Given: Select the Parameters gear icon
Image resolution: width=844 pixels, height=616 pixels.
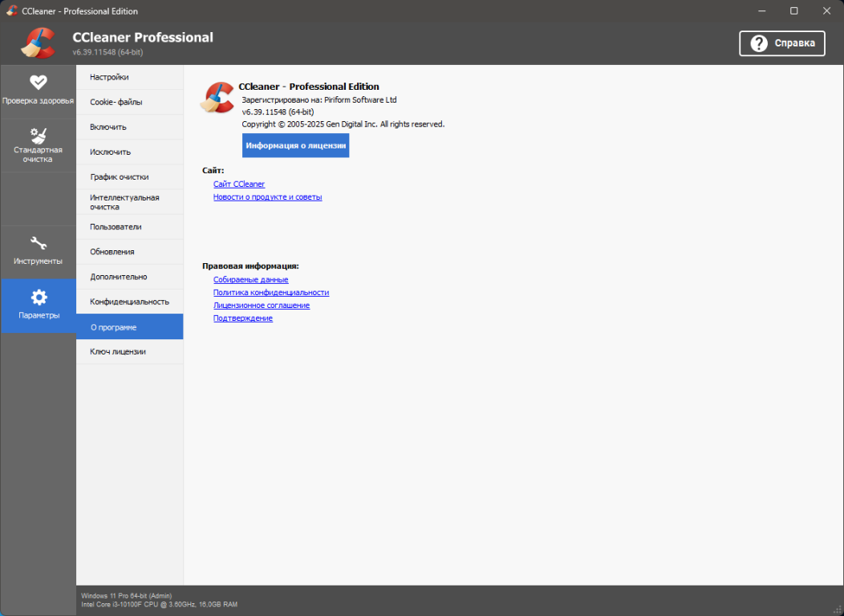Looking at the screenshot, I should [x=39, y=298].
